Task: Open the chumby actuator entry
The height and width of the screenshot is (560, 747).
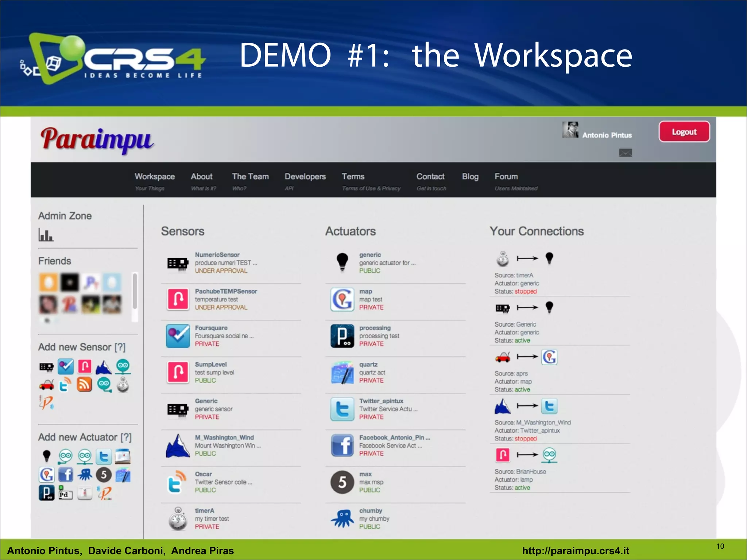Action: pos(395,519)
